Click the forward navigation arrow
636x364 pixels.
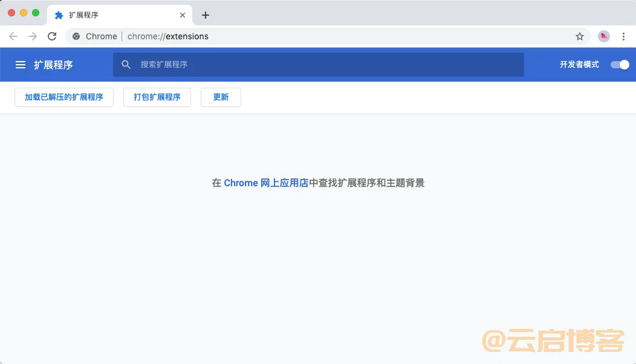[x=33, y=36]
